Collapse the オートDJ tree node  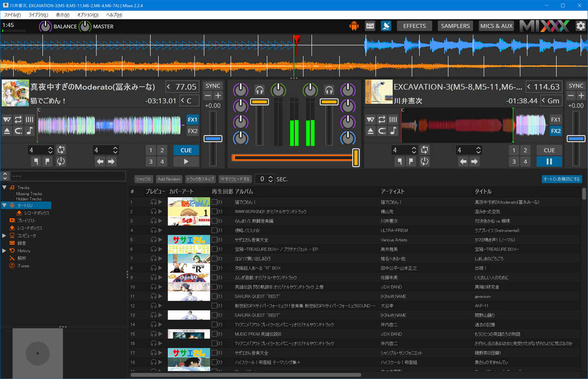[4, 206]
